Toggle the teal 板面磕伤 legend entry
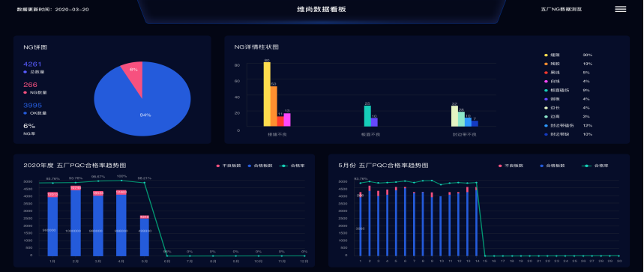This screenshot has height=272, width=644. click(x=568, y=90)
